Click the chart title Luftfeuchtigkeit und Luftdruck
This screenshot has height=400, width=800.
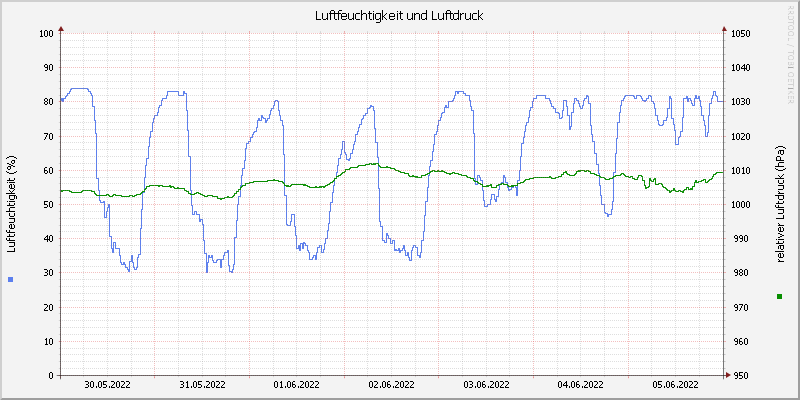coord(399,16)
